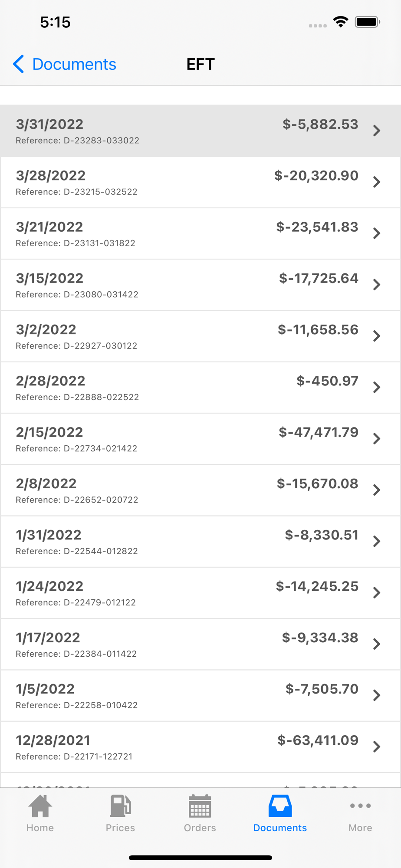
Task: Go back via the Documents link
Action: pyautogui.click(x=74, y=64)
